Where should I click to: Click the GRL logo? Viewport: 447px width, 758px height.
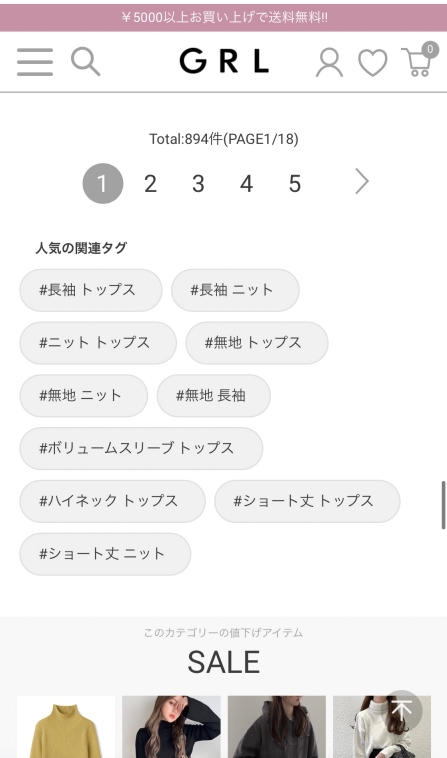tap(224, 62)
